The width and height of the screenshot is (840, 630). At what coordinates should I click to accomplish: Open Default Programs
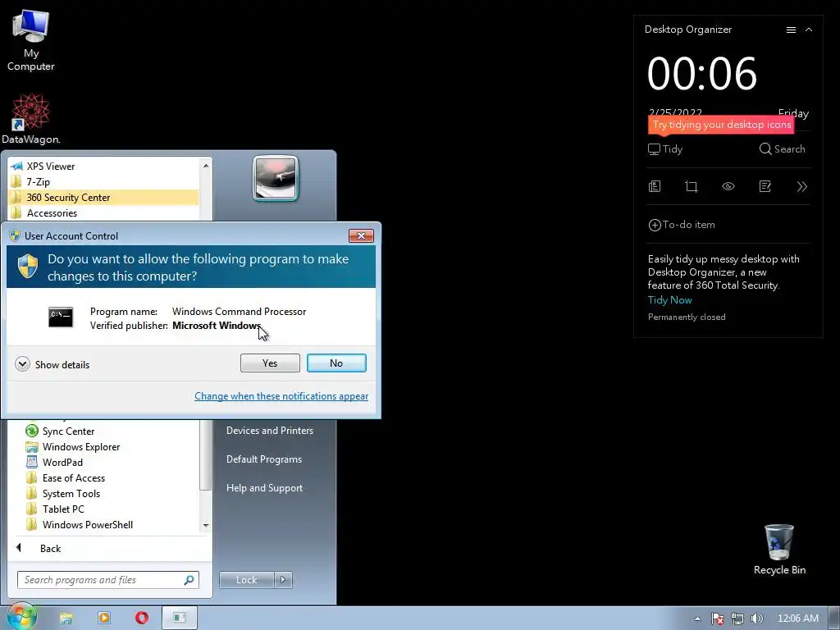pos(264,459)
